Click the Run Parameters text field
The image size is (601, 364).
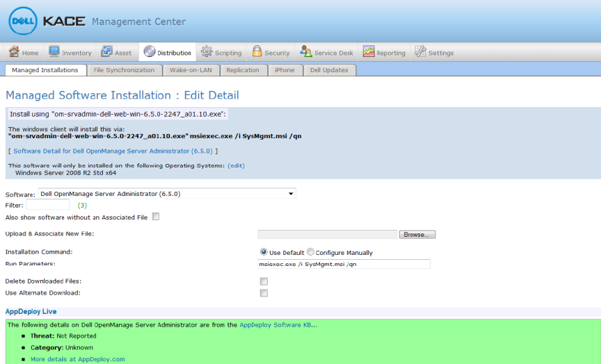[x=344, y=264]
